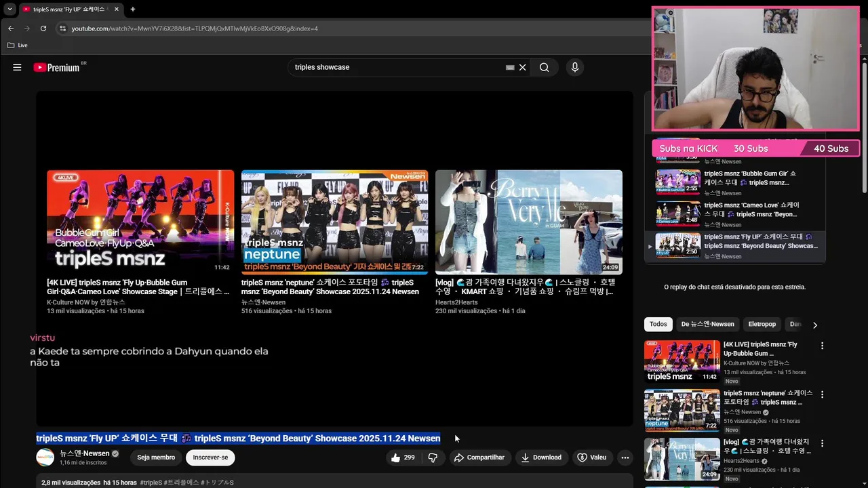Open the on-screen keyboard icon in search
Screen dimensions: 868x488
(x=510, y=67)
